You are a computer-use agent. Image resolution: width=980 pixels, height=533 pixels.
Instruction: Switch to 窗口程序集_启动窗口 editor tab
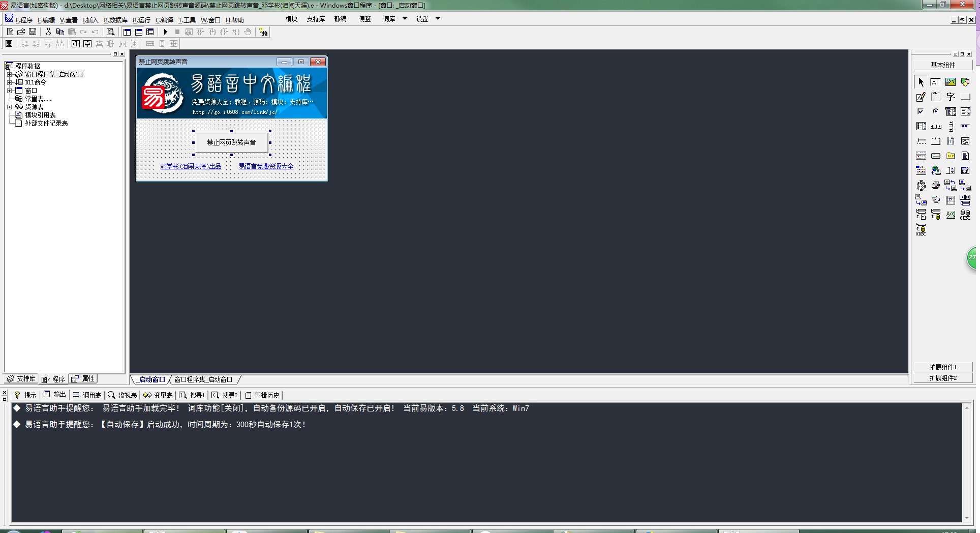click(x=203, y=379)
